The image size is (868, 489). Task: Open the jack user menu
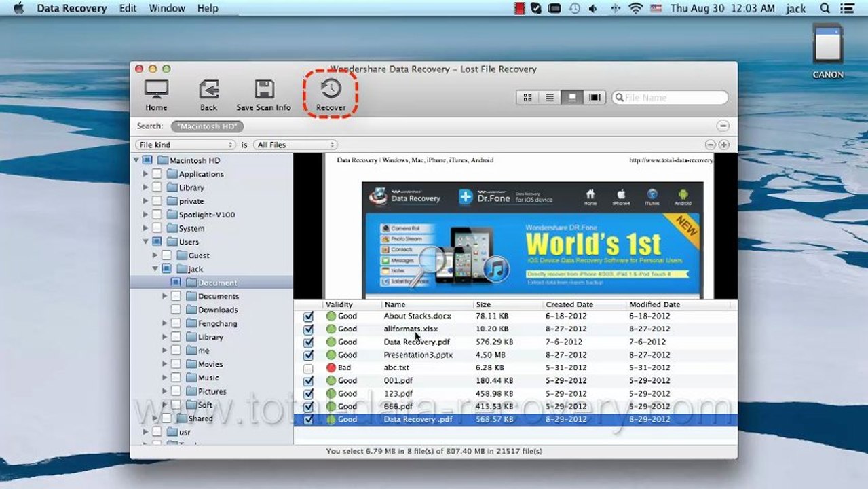coord(796,8)
